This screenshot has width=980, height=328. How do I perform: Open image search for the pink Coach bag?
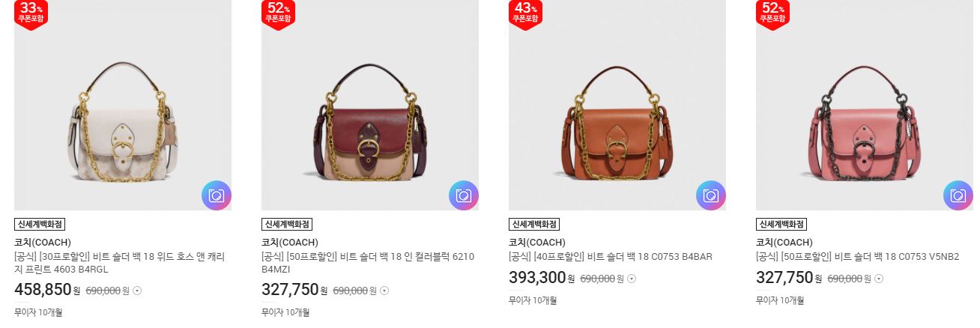[958, 195]
